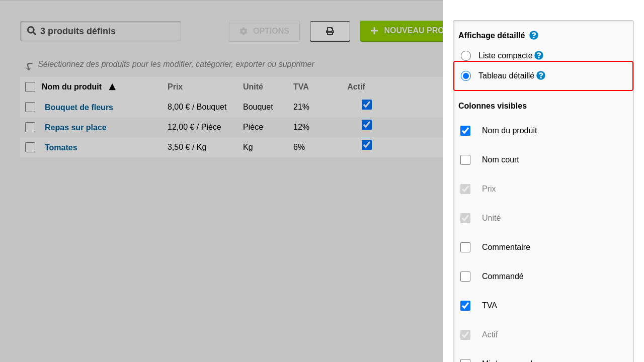Click the magnifier search icon
Image resolution: width=644 pixels, height=362 pixels.
pos(32,31)
